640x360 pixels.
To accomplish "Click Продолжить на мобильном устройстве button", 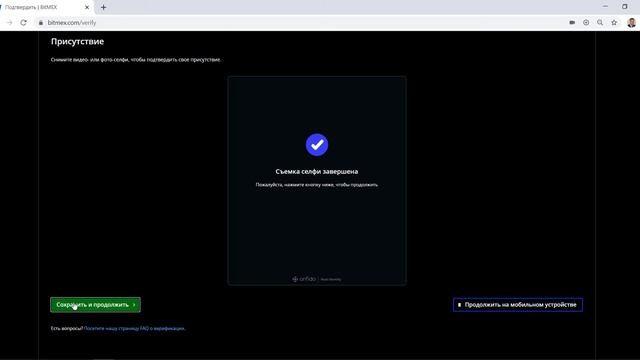I will [518, 305].
